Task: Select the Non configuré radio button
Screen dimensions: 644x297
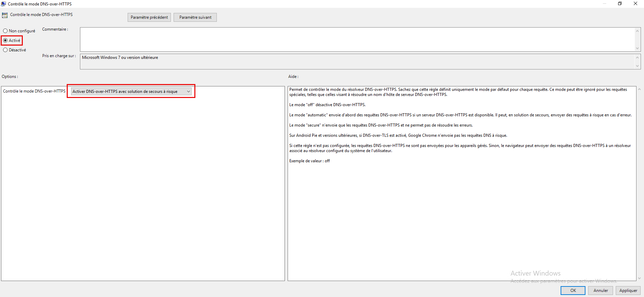Action: (19, 31)
